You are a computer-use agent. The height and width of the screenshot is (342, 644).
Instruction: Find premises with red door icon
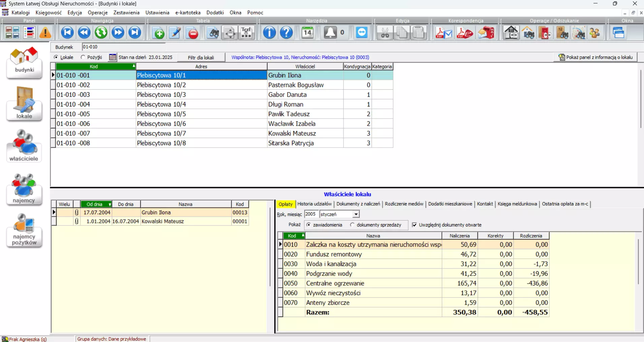click(545, 33)
